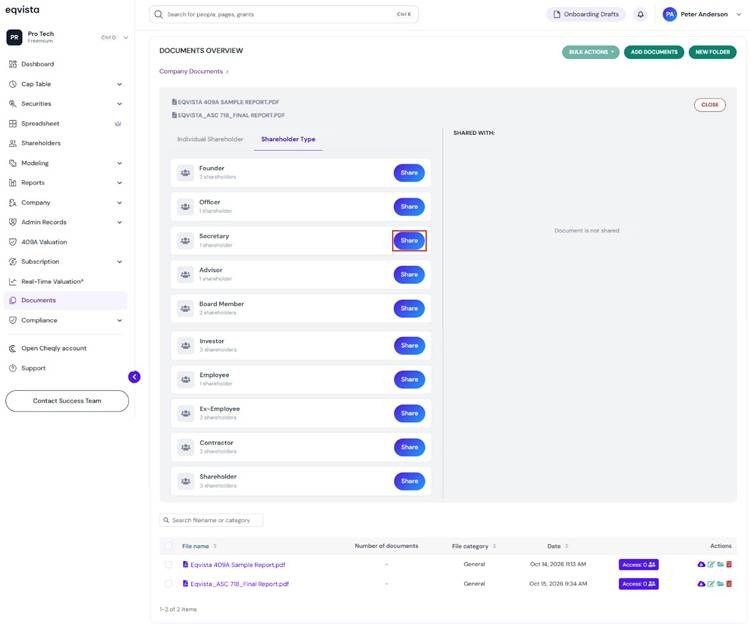Collapse the sidebar with the purple arrow

[135, 377]
